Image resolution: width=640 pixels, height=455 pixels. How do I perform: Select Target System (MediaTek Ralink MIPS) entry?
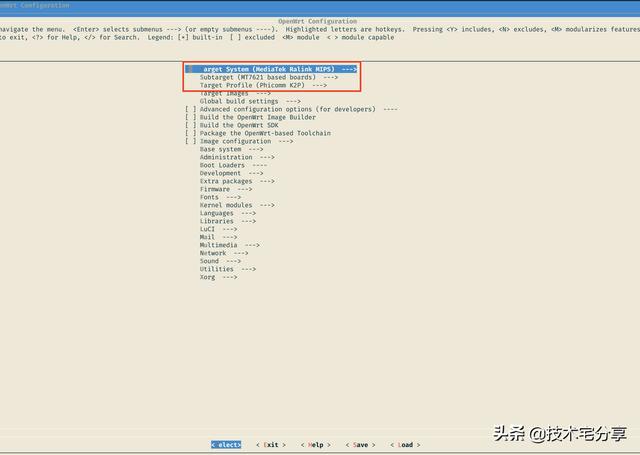click(271, 69)
